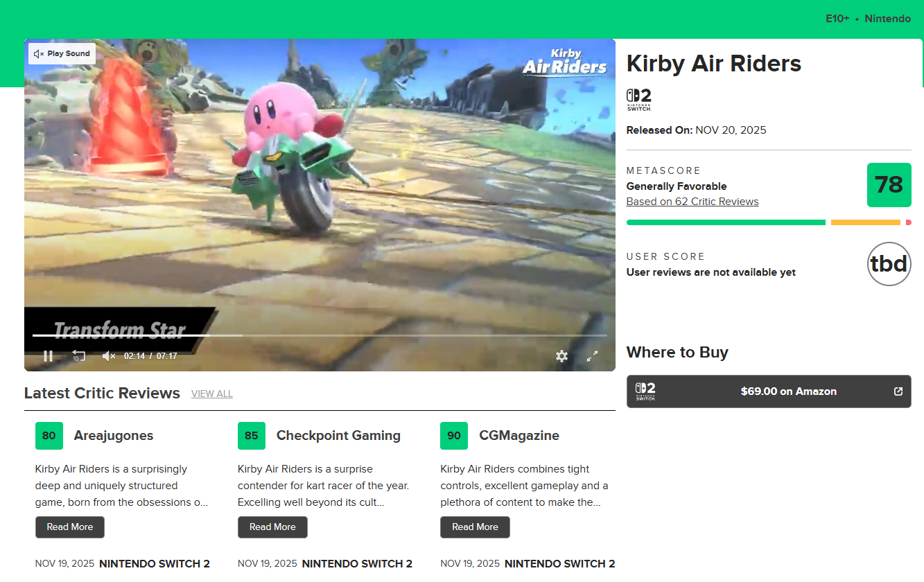
Task: Open video settings gear
Action: 561,356
